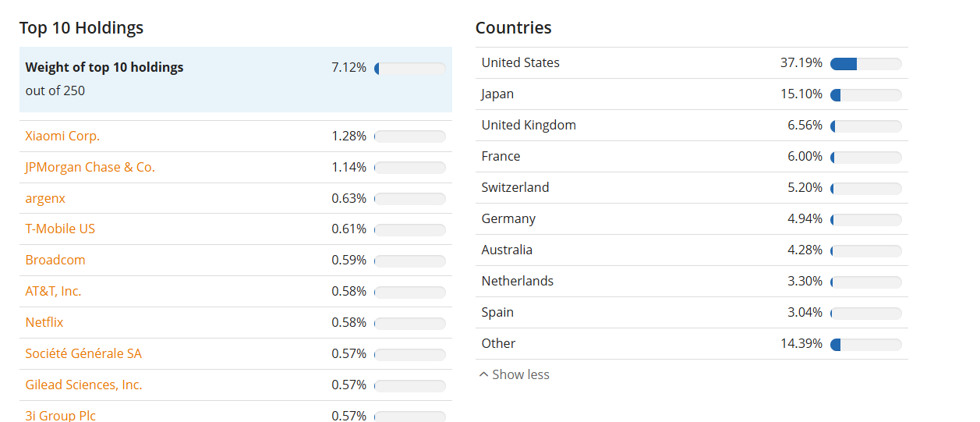Screen dimensions: 980x422
Task: Open JPMorgan Chase & Co. holding page
Action: pos(90,167)
